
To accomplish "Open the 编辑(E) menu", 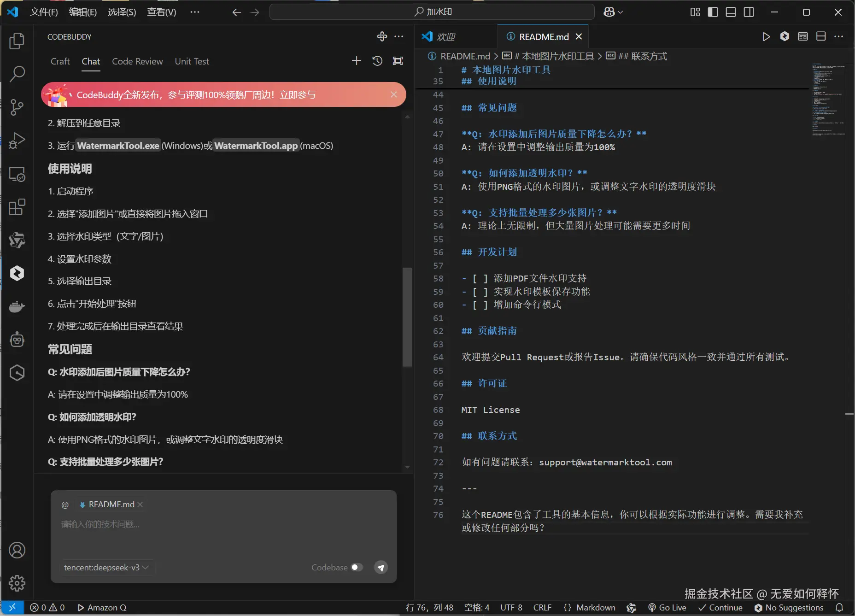I will click(x=83, y=12).
